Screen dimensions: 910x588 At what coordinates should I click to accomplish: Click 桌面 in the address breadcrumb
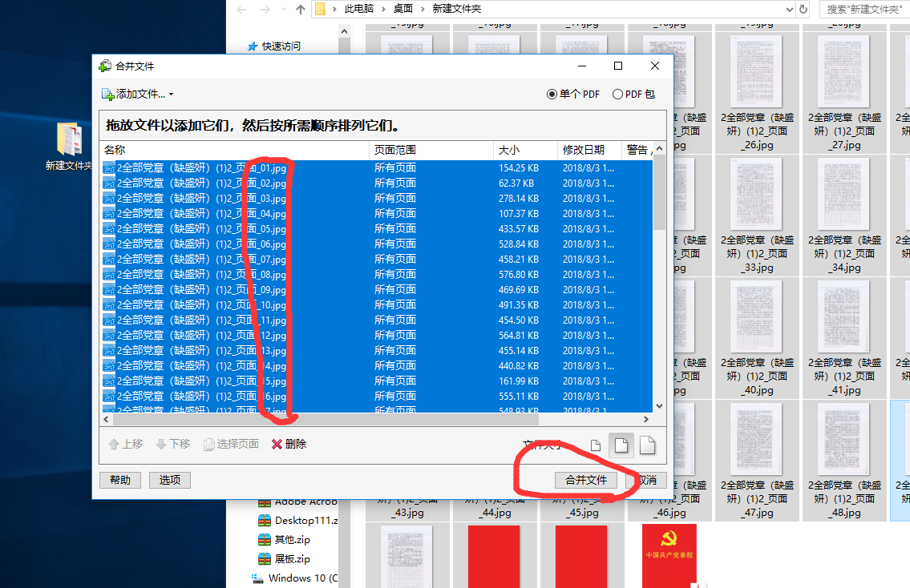pos(403,9)
